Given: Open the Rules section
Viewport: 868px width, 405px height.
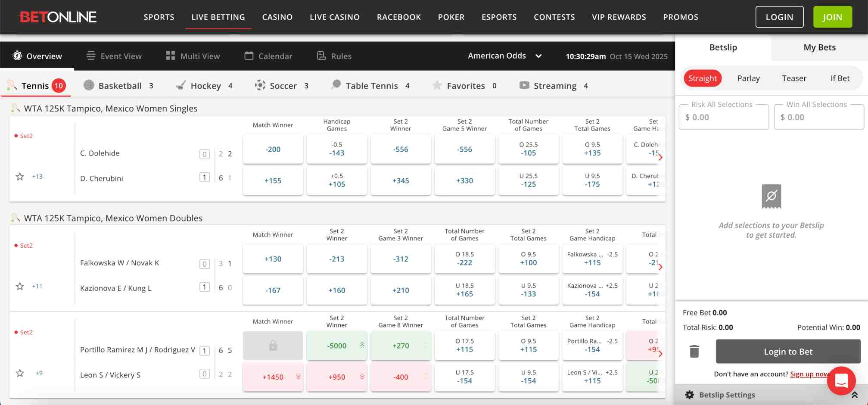Looking at the screenshot, I should click(x=334, y=56).
